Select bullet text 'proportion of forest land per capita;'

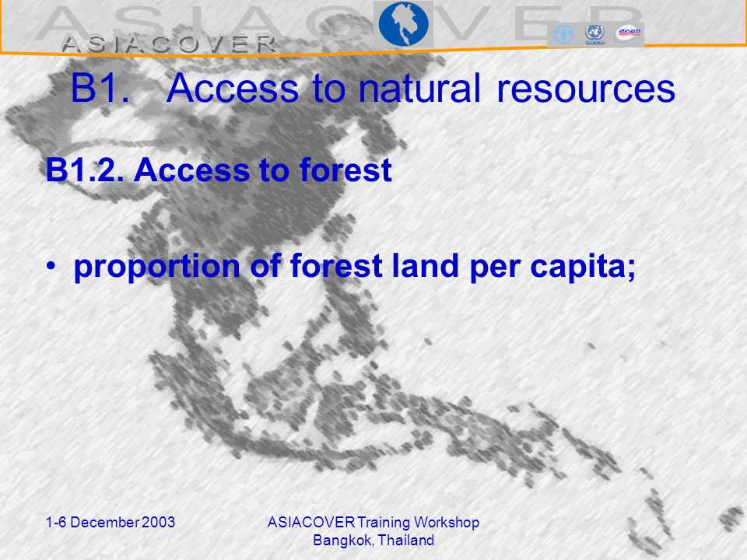(355, 267)
